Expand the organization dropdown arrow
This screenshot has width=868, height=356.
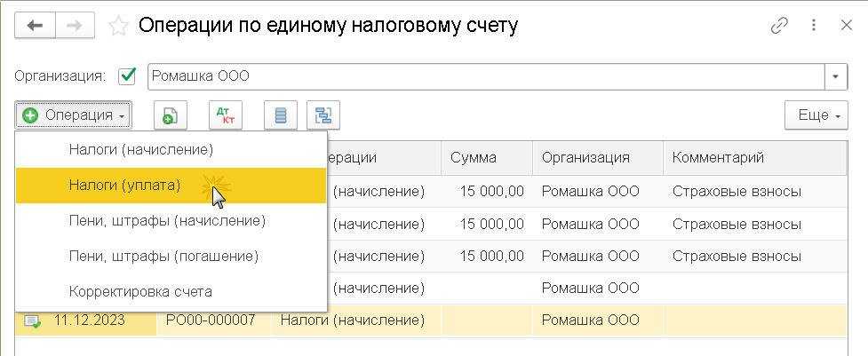click(836, 77)
